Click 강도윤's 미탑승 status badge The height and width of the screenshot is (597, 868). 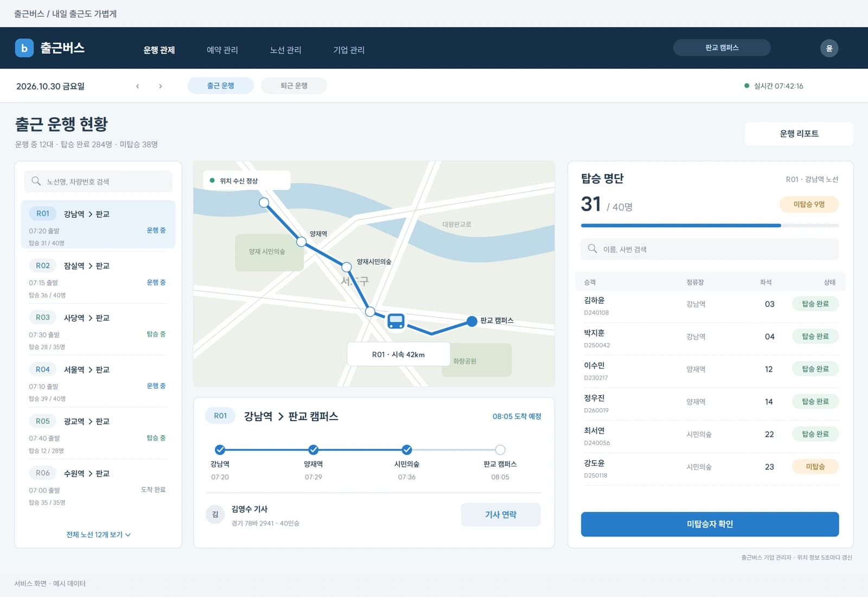[x=815, y=466]
